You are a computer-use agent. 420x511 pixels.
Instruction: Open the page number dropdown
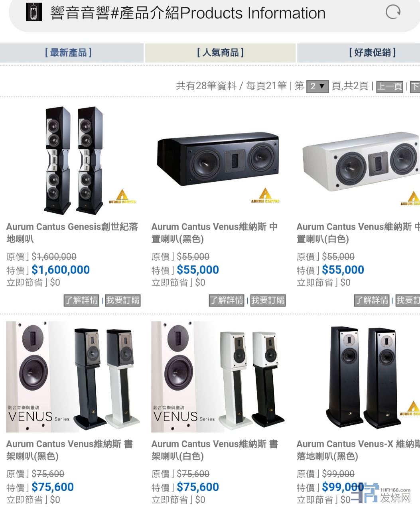click(x=317, y=86)
